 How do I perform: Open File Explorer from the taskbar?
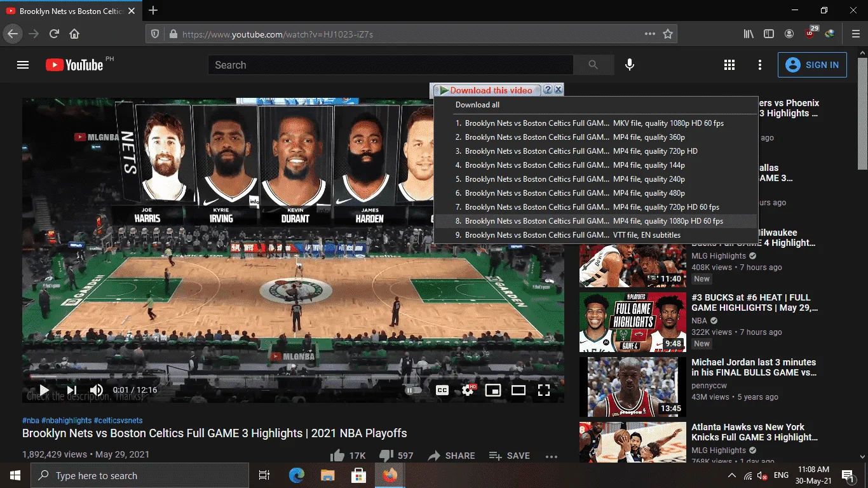(328, 475)
